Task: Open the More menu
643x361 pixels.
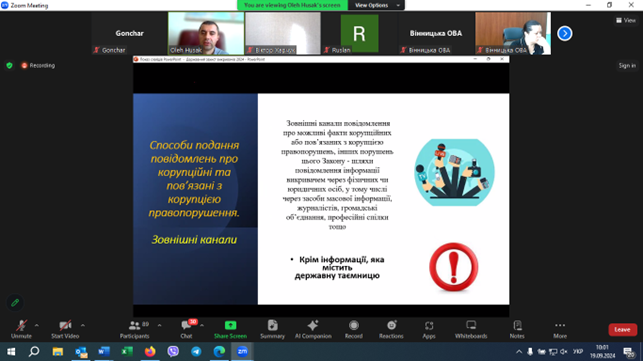Action: pyautogui.click(x=560, y=329)
